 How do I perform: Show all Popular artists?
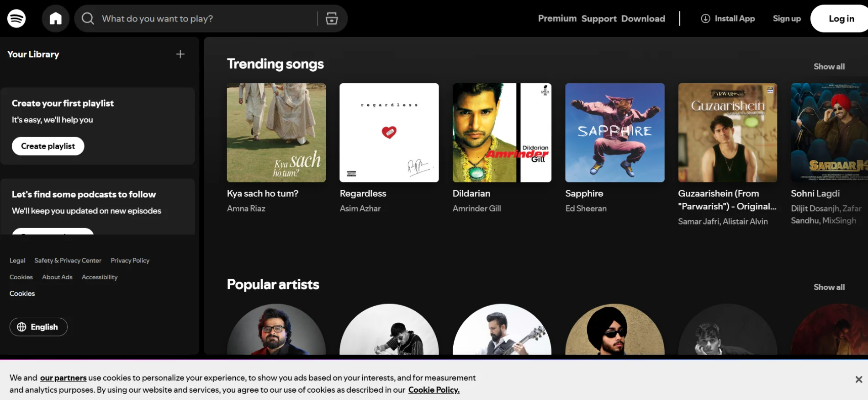pyautogui.click(x=829, y=287)
